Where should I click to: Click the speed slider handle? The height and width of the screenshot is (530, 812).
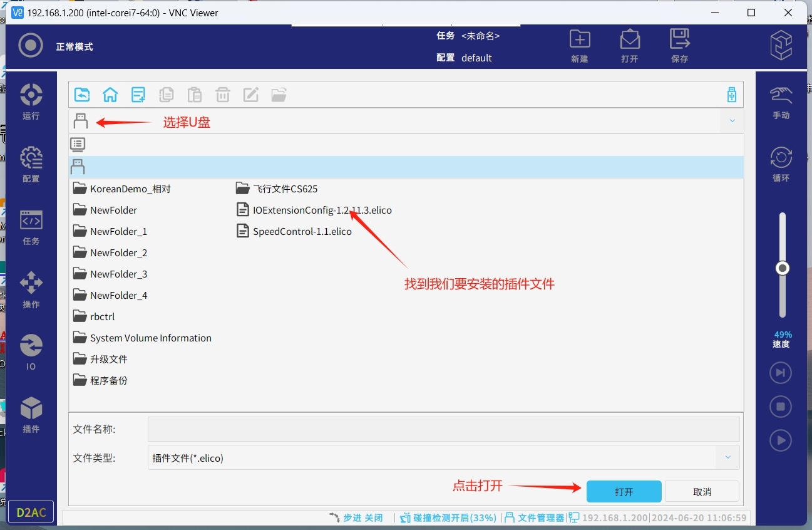click(x=782, y=268)
